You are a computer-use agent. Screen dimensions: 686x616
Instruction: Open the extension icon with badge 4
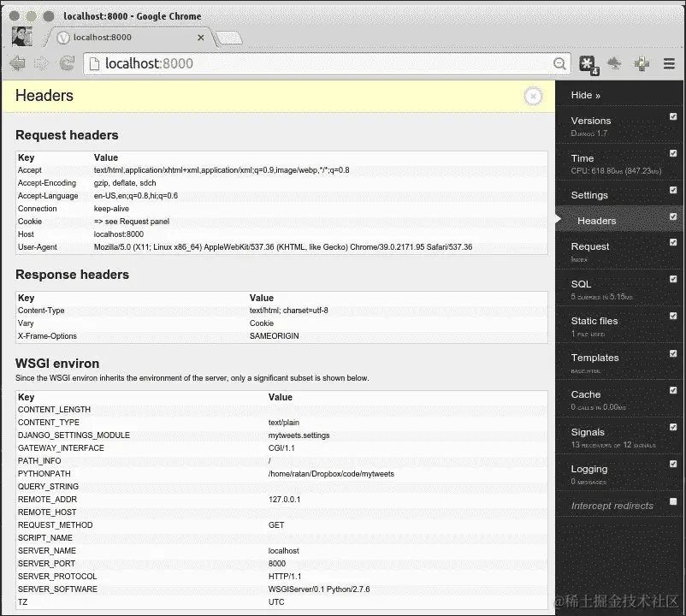pyautogui.click(x=588, y=64)
